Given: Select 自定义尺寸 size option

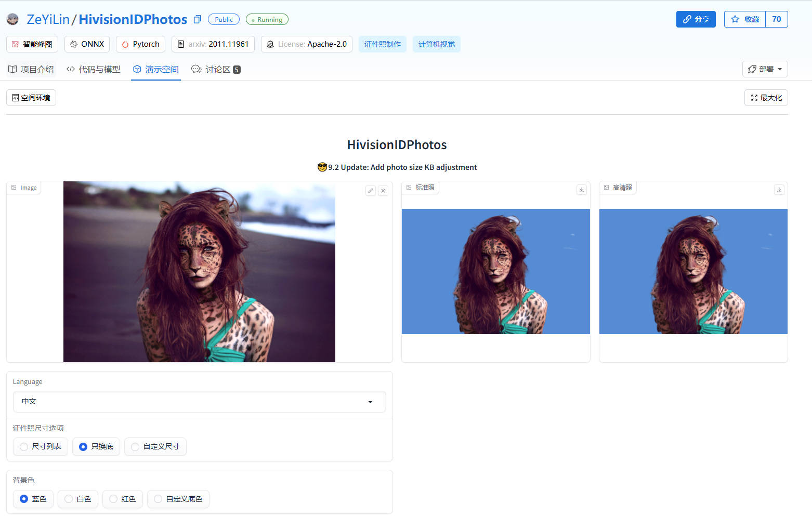Looking at the screenshot, I should pos(155,447).
